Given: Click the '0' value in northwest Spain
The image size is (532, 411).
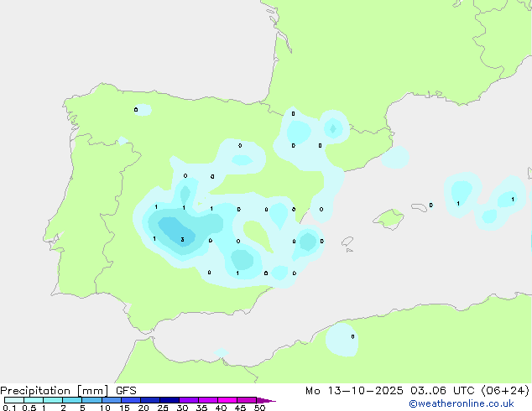Looking at the screenshot, I should [136, 110].
